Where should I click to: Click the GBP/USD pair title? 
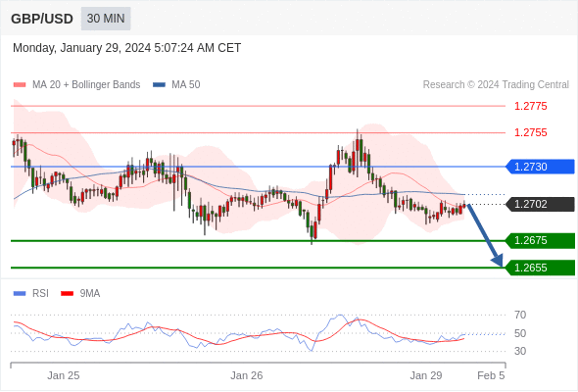(x=42, y=19)
